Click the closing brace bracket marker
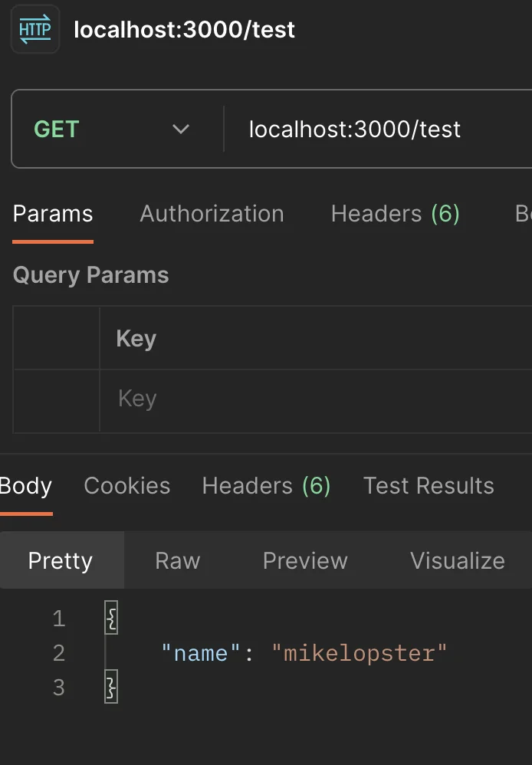Image resolution: width=532 pixels, height=765 pixels. point(111,687)
